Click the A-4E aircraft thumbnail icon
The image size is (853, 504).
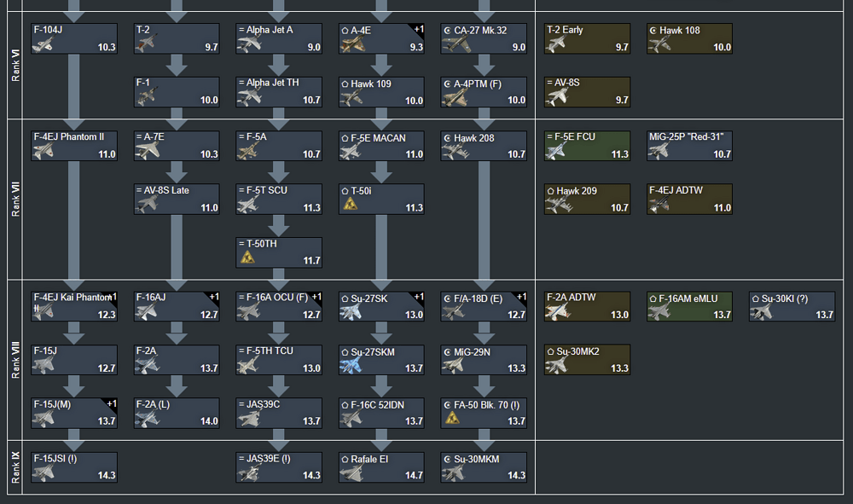point(352,44)
